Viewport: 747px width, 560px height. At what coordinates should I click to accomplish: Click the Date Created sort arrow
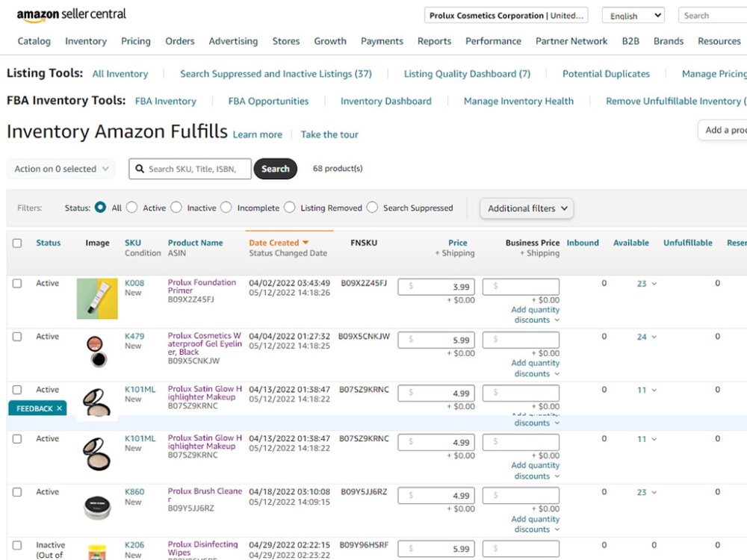click(x=306, y=243)
